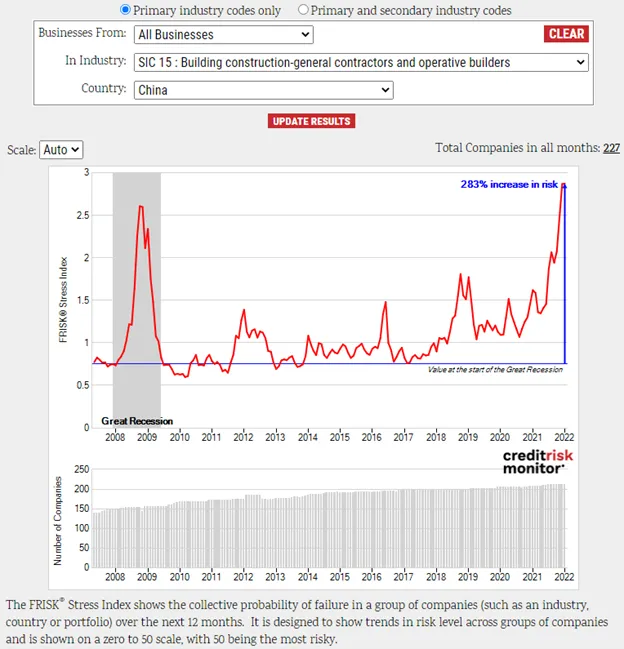The image size is (624, 649).
Task: Click the 2019 spike in the red line
Action: tap(461, 274)
